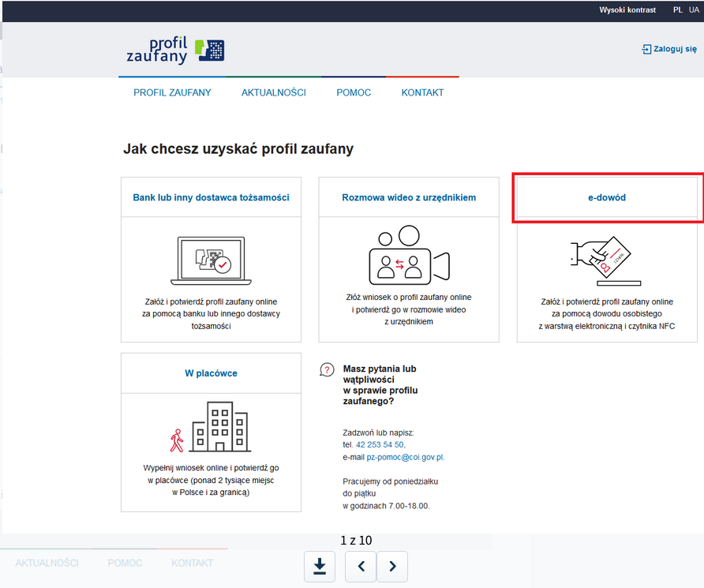Click phone number 42 253 54 50
Screen dimensions: 704x588
tap(380, 445)
